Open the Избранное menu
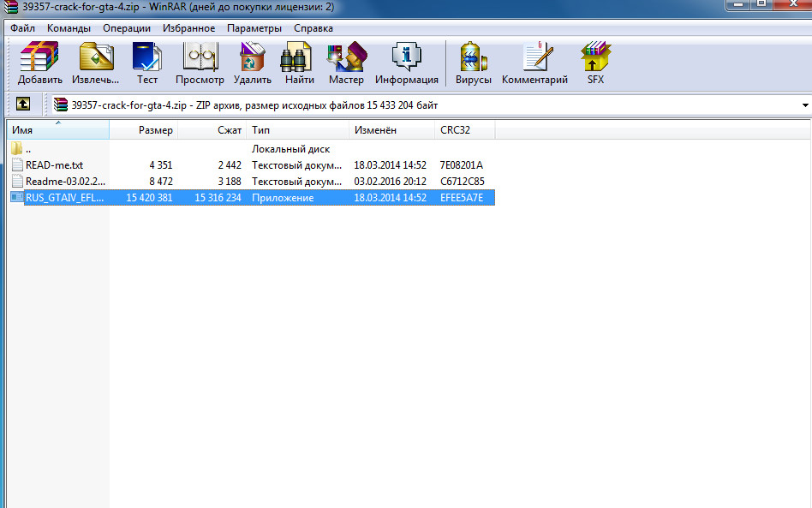812x508 pixels. (x=189, y=28)
